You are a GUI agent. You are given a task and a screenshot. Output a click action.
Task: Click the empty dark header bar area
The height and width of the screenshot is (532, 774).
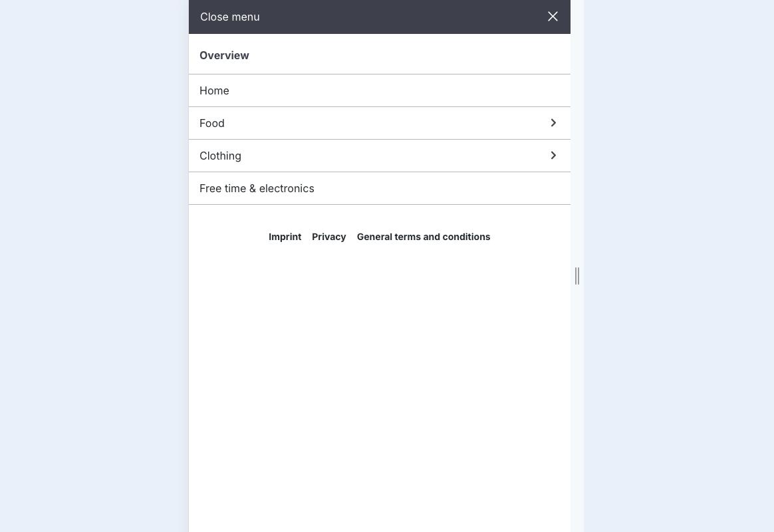[x=399, y=17]
